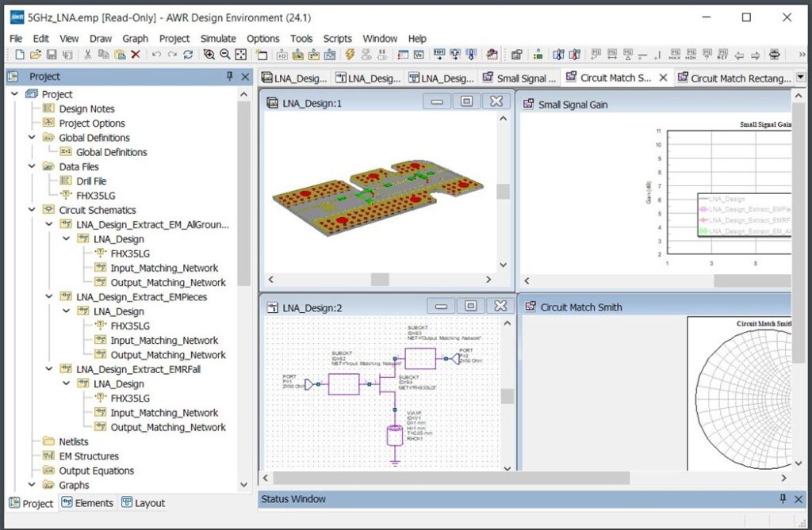Collapse the Graphs tree node

(32, 485)
